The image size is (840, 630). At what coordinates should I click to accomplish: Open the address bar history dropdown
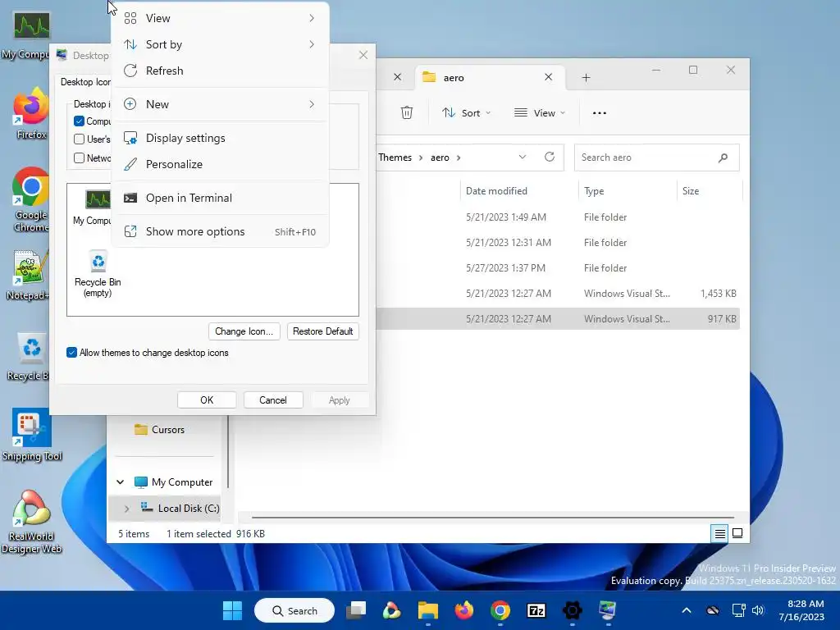click(523, 157)
